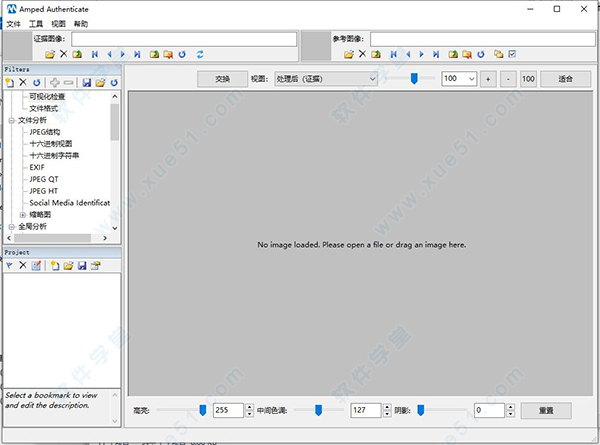
Task: Select the EXIF filter
Action: coord(37,168)
